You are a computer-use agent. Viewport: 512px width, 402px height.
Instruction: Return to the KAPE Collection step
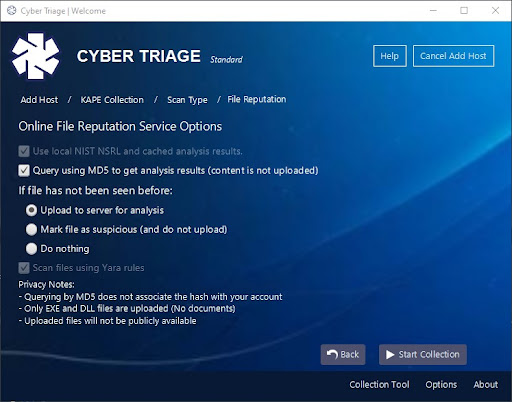click(x=112, y=100)
